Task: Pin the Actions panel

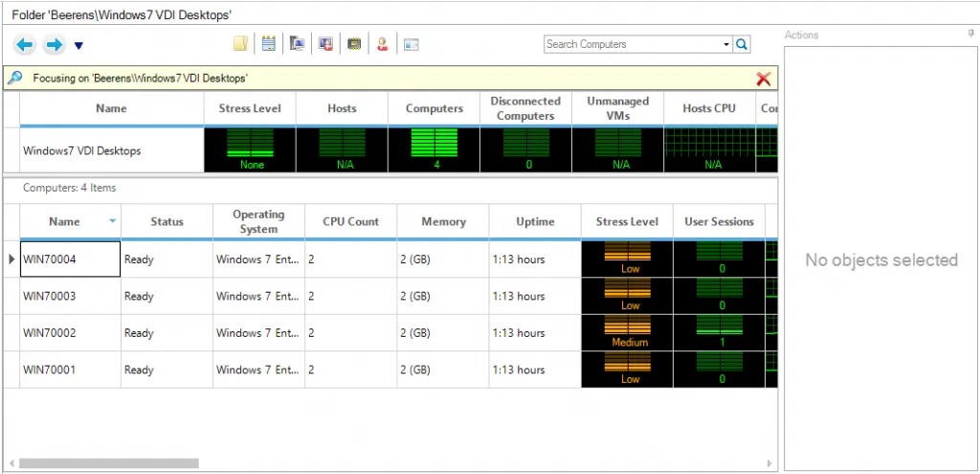Action: click(970, 34)
